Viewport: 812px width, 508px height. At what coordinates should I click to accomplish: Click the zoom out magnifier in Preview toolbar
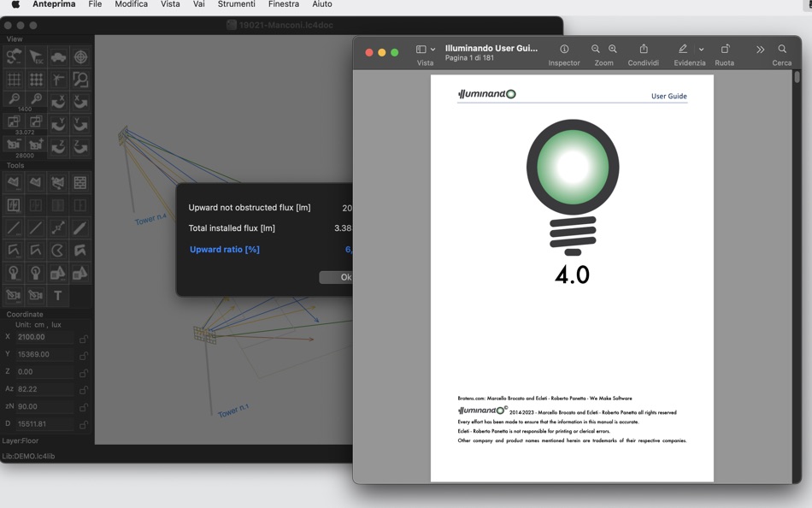(596, 49)
